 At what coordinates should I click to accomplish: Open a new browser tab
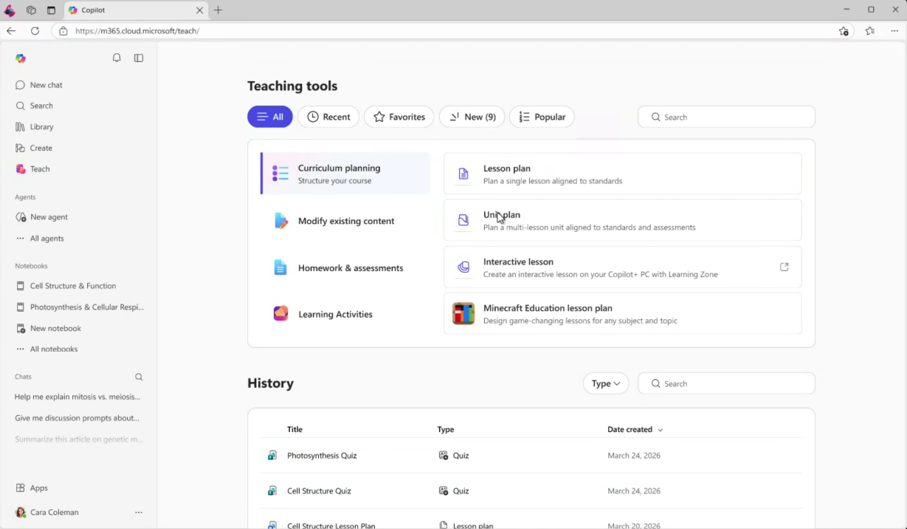(218, 10)
